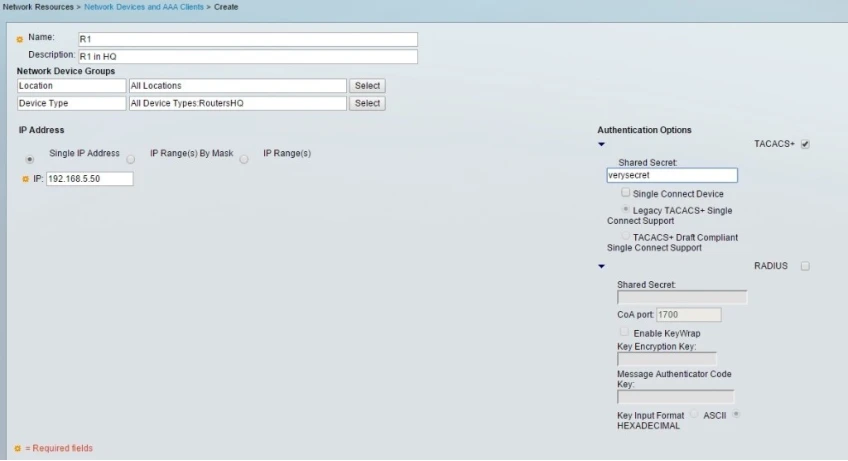Collapse the RADIUS section arrow

[x=601, y=267]
